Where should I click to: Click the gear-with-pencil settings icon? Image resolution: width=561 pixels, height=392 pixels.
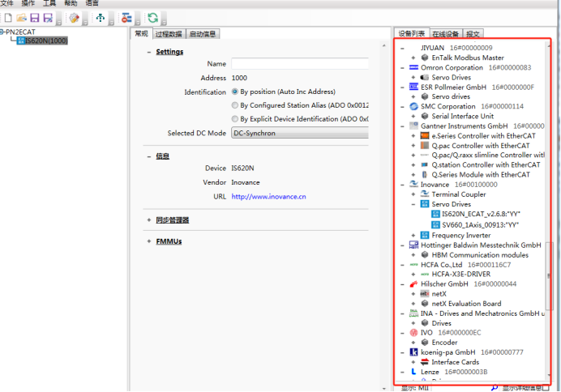[75, 18]
